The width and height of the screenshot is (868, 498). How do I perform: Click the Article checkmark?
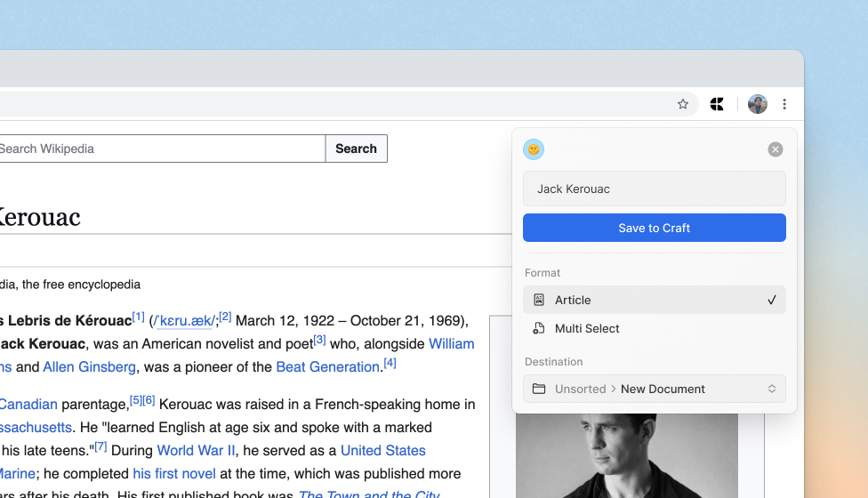point(772,300)
